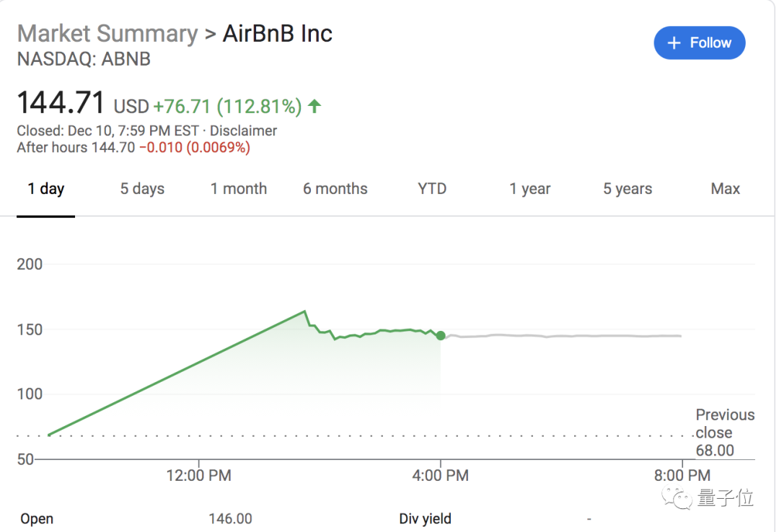The image size is (779, 532).
Task: Select the 1 day tab
Action: click(x=46, y=189)
